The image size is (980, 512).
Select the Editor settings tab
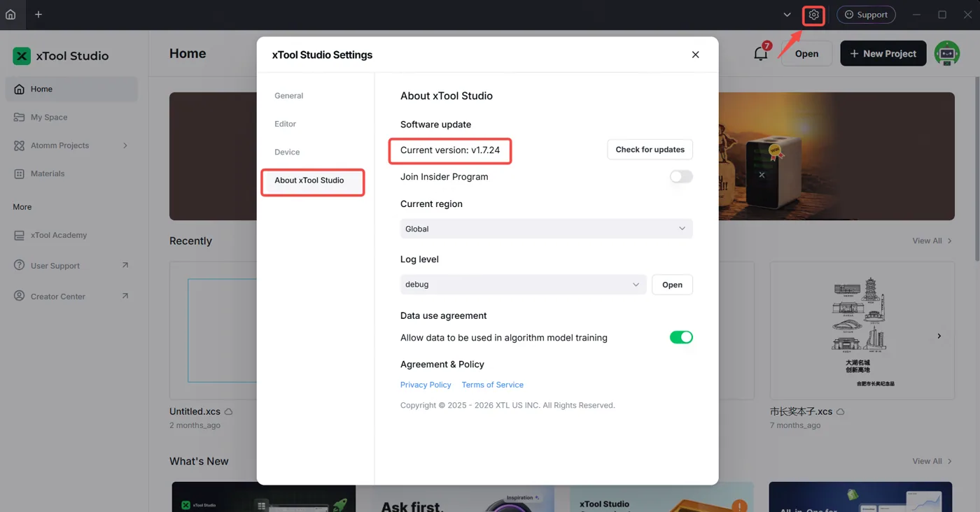click(x=286, y=124)
